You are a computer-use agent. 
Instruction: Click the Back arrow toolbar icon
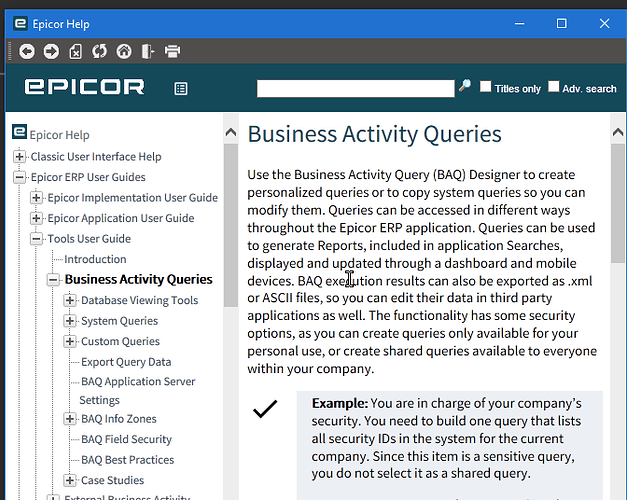tap(27, 51)
